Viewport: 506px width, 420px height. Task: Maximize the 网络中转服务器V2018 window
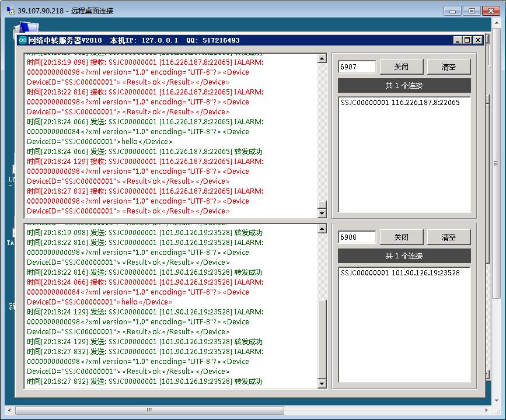pos(467,40)
